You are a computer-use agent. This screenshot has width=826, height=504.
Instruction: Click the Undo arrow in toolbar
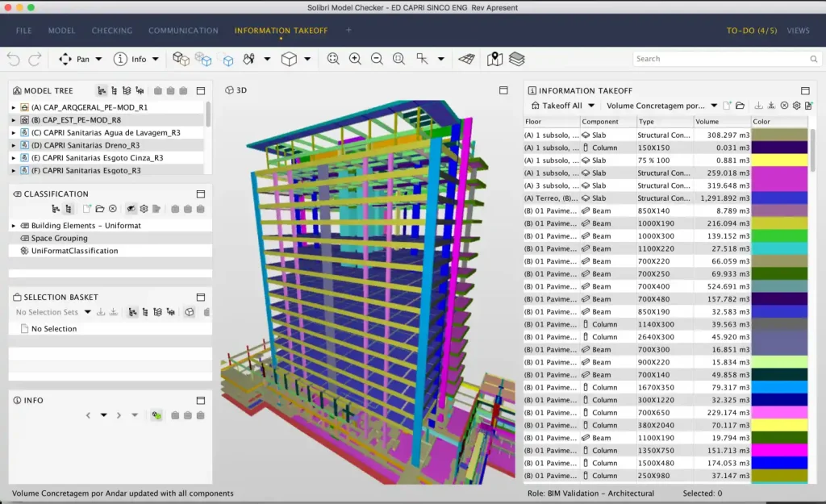pyautogui.click(x=14, y=59)
